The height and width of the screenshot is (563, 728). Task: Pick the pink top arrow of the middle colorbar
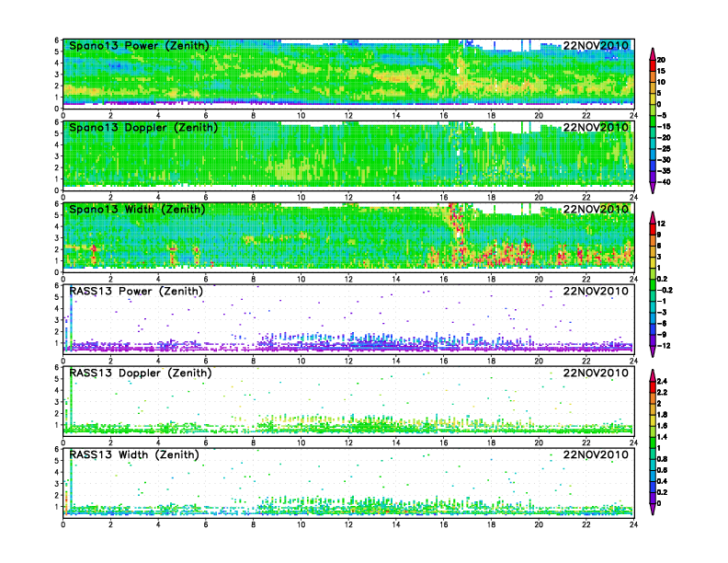(653, 217)
